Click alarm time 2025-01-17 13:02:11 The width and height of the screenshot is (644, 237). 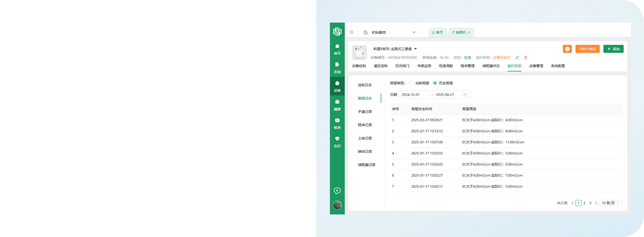(427, 187)
